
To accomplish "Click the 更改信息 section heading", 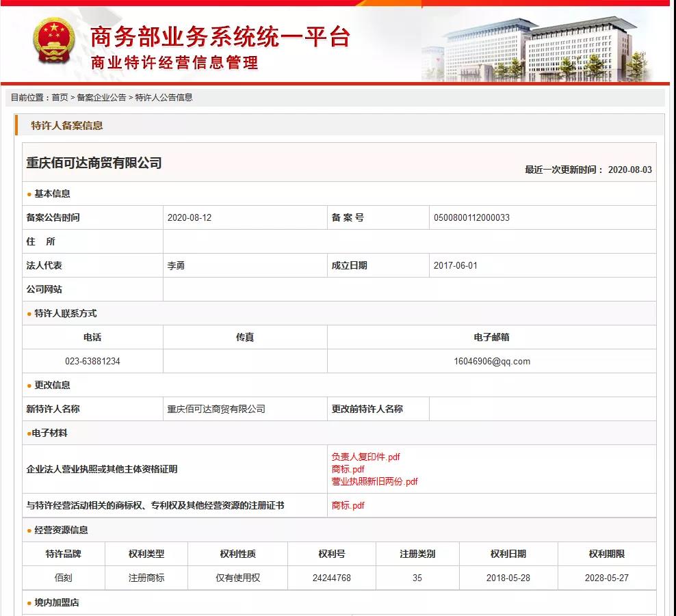I will tap(52, 385).
